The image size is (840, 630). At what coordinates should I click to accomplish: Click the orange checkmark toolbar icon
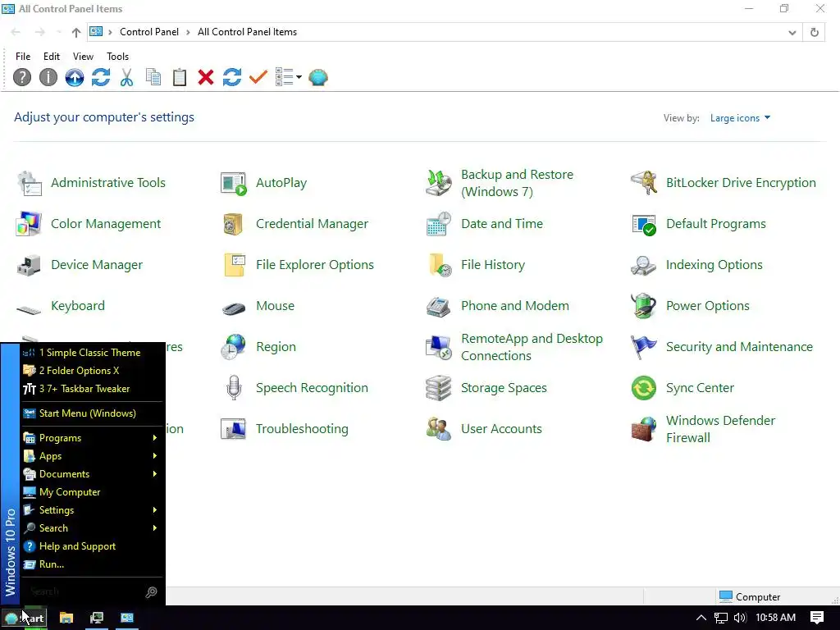[x=258, y=77]
